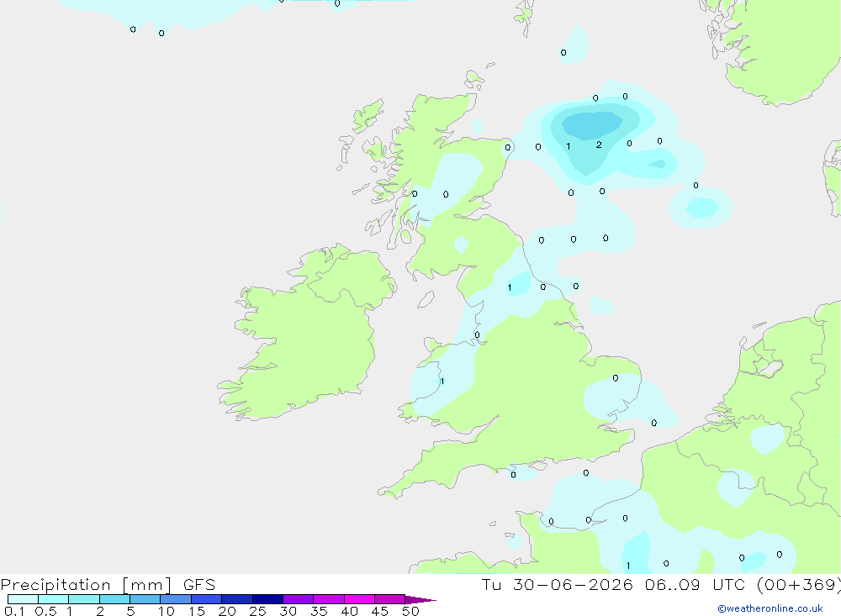Click the '40' legend scale label

click(349, 611)
